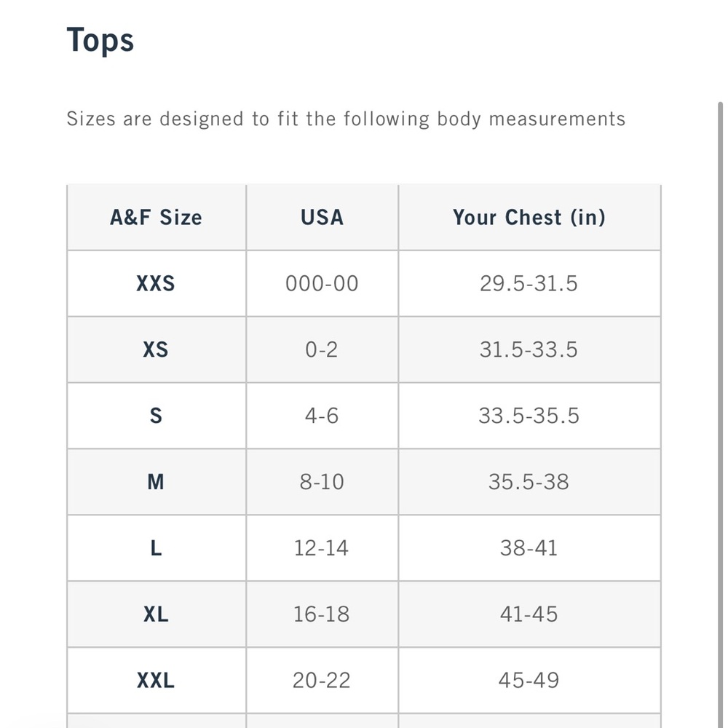This screenshot has width=728, height=728.
Task: Click the 29.5-31.5 chest measurement cell
Action: [529, 283]
